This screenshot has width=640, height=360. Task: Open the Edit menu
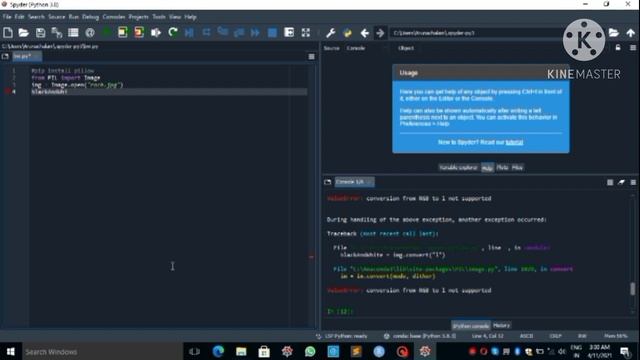(19, 17)
